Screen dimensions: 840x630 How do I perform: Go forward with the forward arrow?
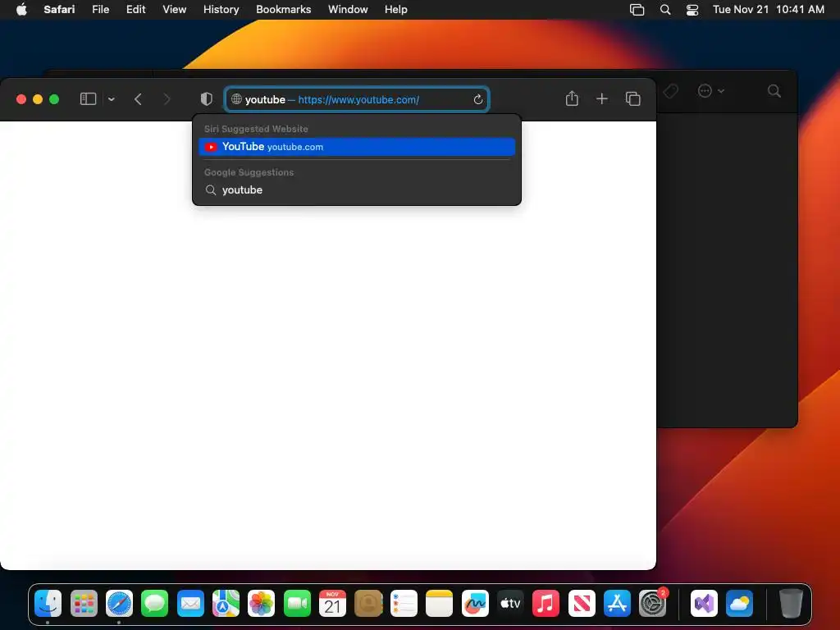click(167, 99)
